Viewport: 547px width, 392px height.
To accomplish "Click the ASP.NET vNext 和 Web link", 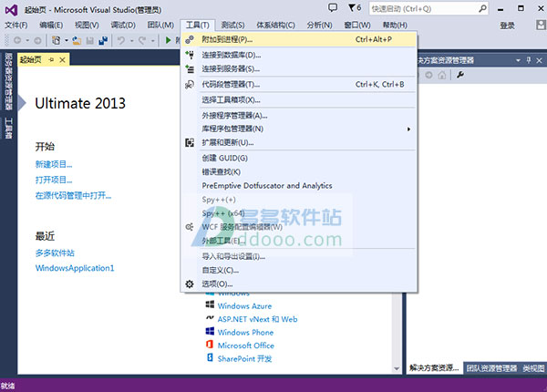I will pyautogui.click(x=257, y=319).
